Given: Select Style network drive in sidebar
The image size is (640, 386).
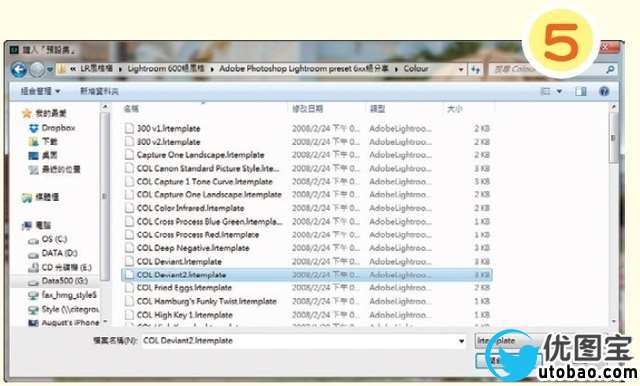Looking at the screenshot, I should pos(63,309).
